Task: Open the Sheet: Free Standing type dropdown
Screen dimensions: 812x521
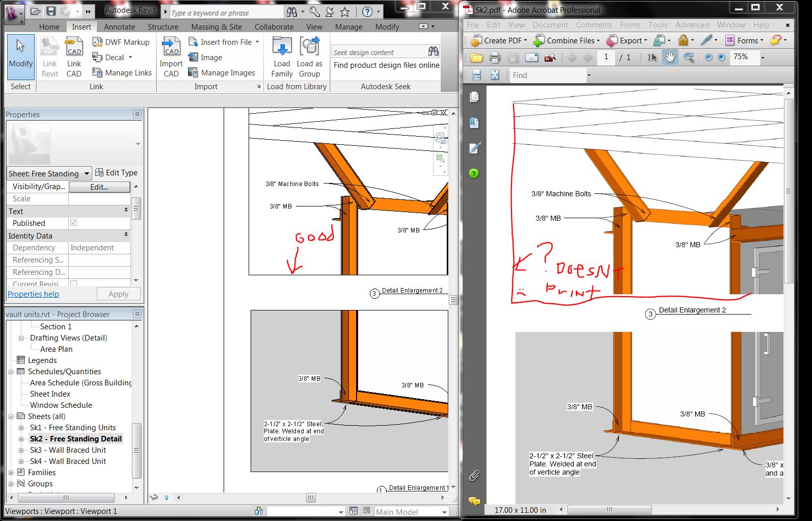Action: click(87, 173)
